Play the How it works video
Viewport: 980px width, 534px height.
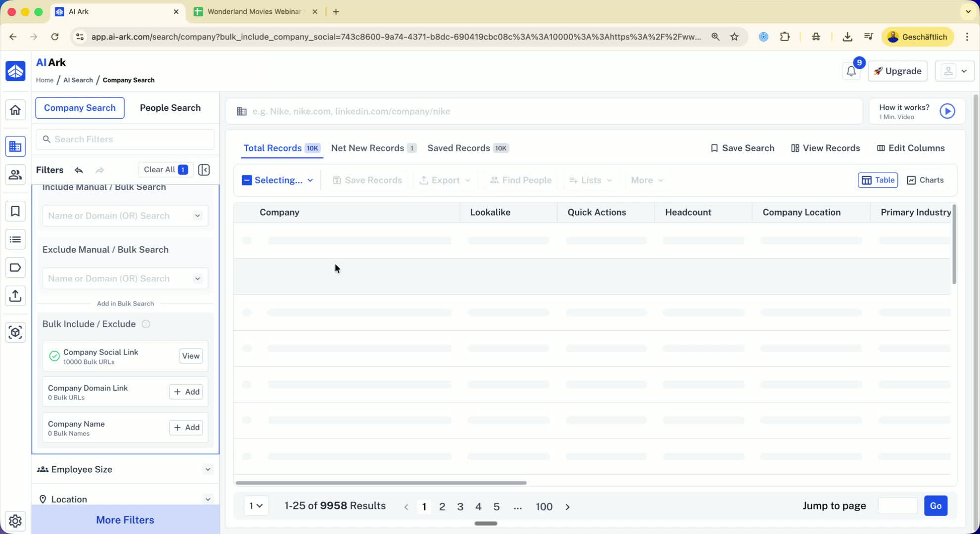click(x=947, y=111)
